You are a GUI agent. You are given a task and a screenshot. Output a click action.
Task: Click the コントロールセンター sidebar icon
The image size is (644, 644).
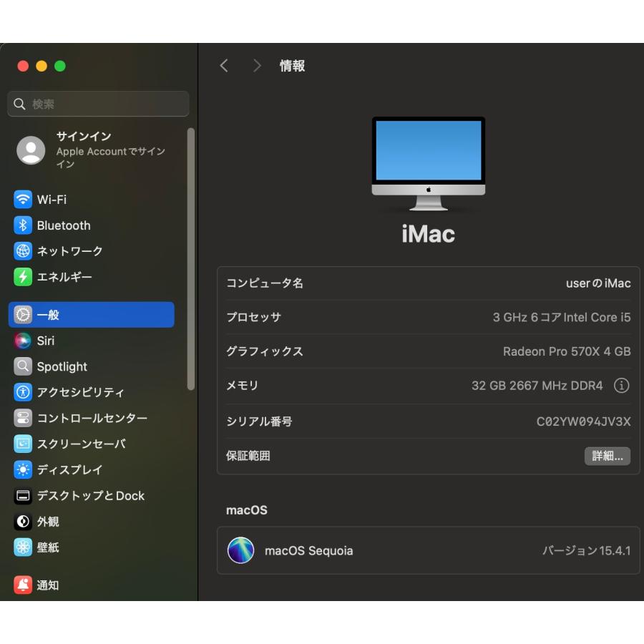[x=19, y=418]
